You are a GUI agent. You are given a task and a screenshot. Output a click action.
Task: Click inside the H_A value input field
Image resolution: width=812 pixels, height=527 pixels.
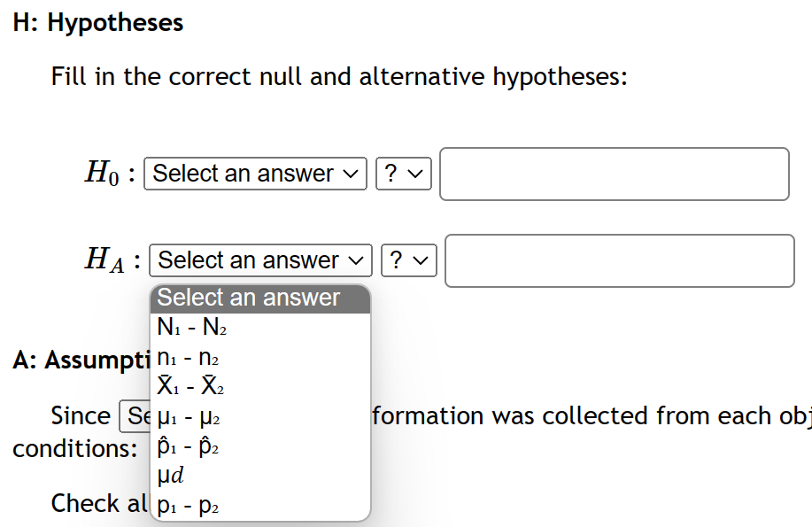pyautogui.click(x=620, y=260)
